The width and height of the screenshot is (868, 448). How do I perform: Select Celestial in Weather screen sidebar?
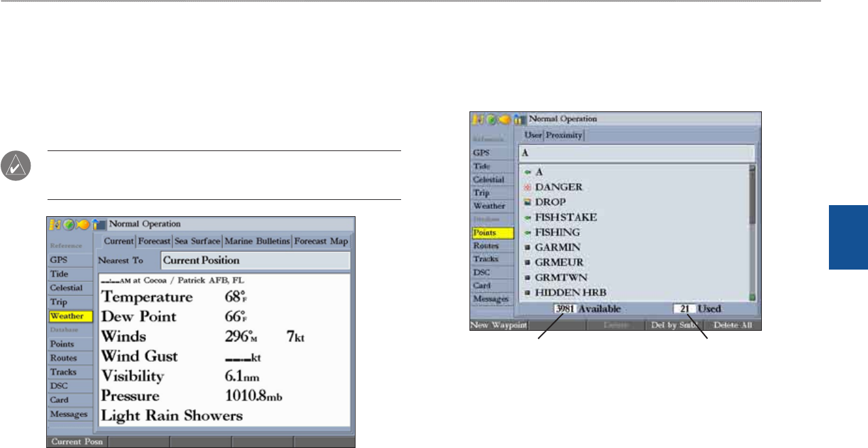70,288
